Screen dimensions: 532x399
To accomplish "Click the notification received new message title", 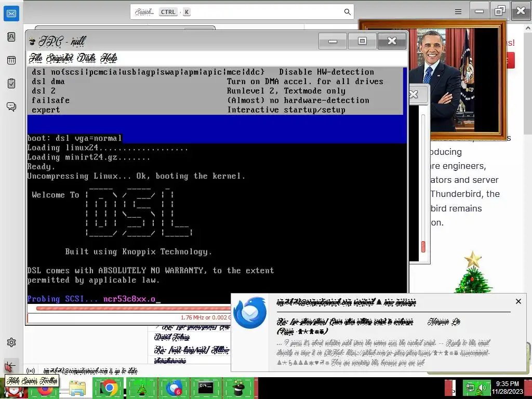I will (346, 302).
